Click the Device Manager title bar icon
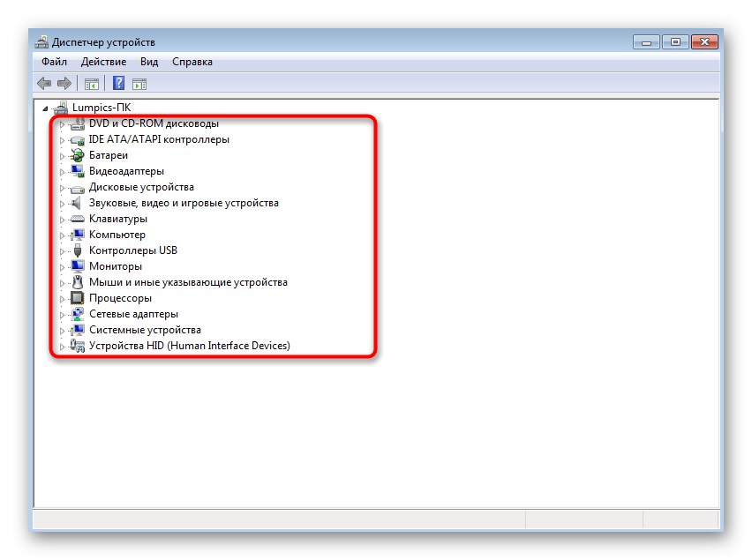Screen dimensions: 752x560 41,42
